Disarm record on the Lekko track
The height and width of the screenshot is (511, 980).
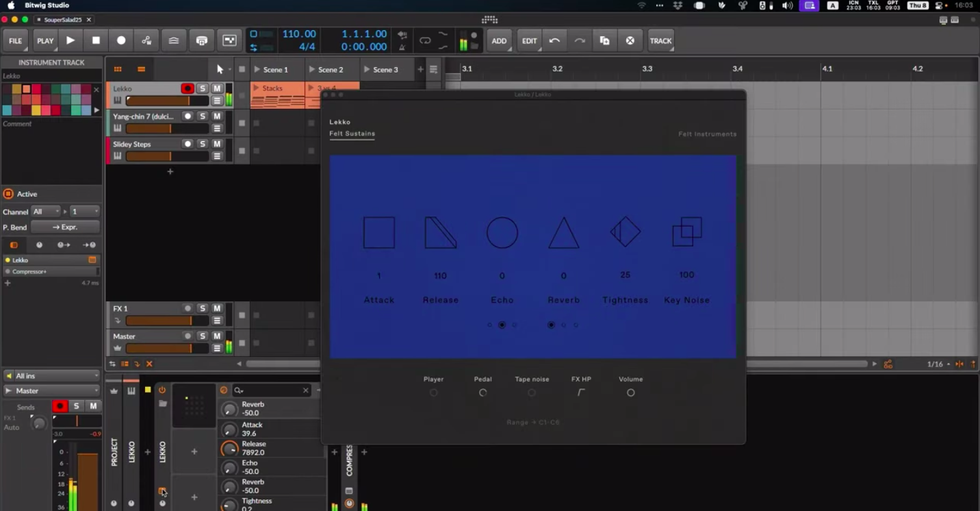(187, 88)
